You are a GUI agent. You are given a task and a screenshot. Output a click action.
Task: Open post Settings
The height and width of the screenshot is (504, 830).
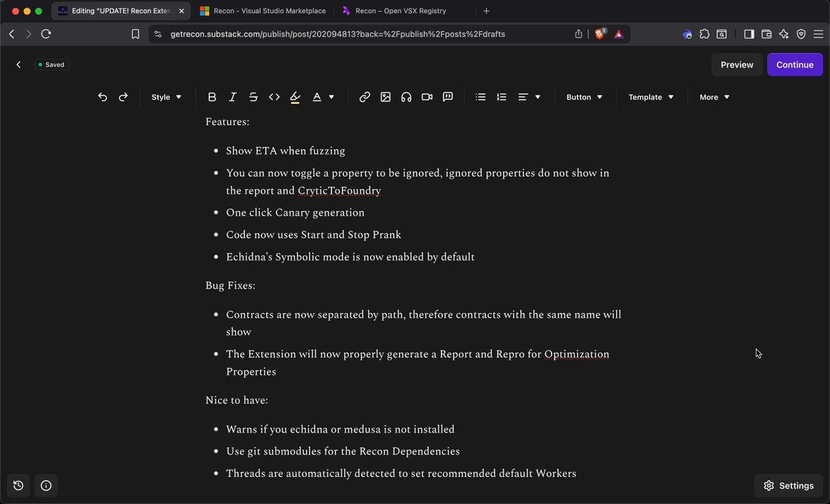click(x=788, y=485)
